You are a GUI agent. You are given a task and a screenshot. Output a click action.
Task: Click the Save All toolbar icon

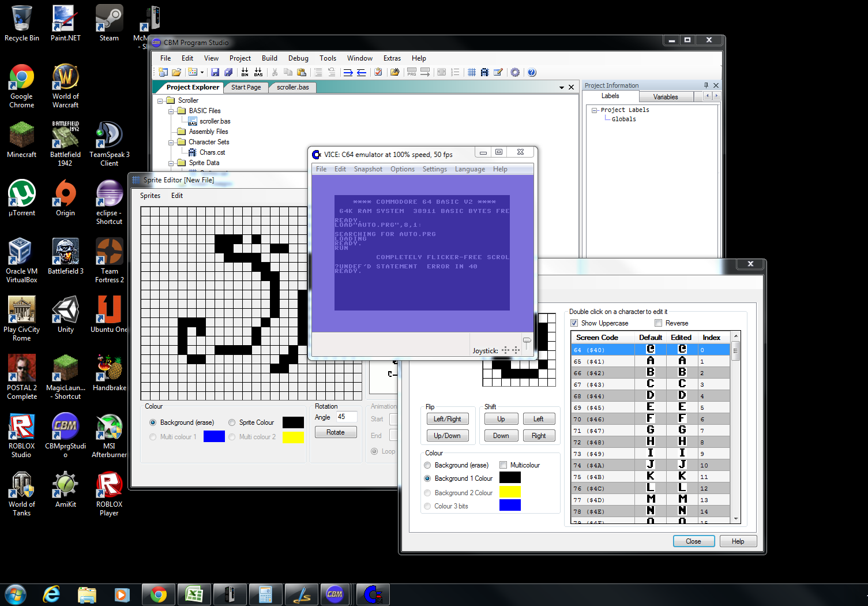click(228, 72)
